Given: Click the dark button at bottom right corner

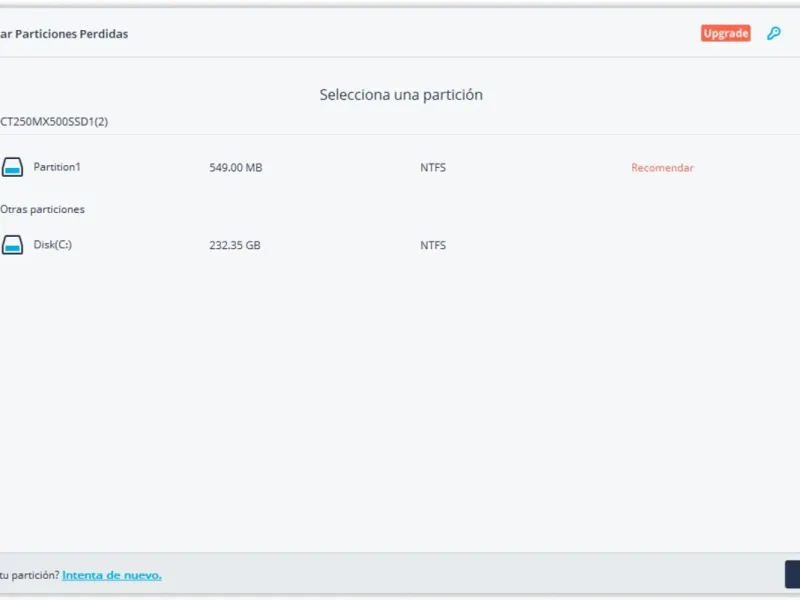Looking at the screenshot, I should (792, 574).
